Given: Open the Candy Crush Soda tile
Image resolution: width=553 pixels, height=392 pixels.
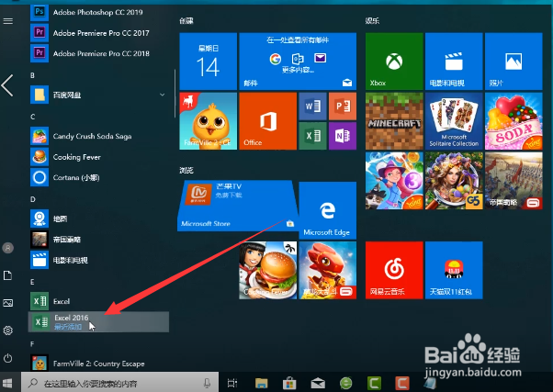Looking at the screenshot, I should [513, 121].
